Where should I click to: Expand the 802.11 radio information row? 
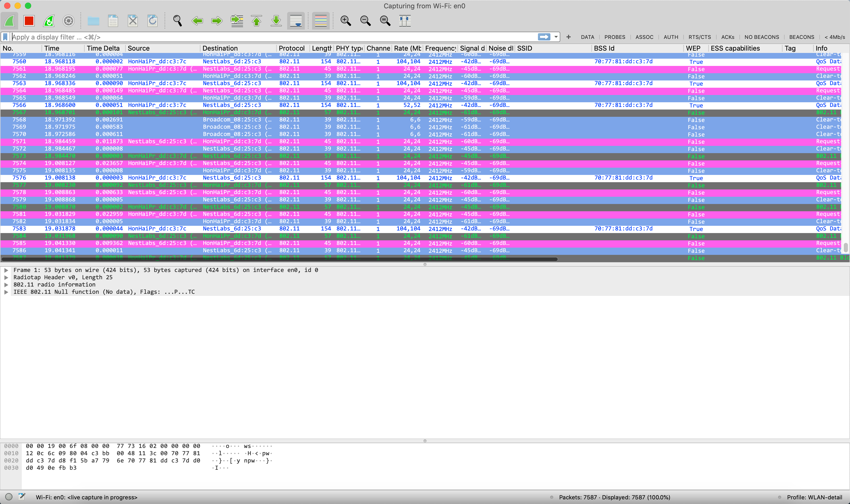[6, 285]
